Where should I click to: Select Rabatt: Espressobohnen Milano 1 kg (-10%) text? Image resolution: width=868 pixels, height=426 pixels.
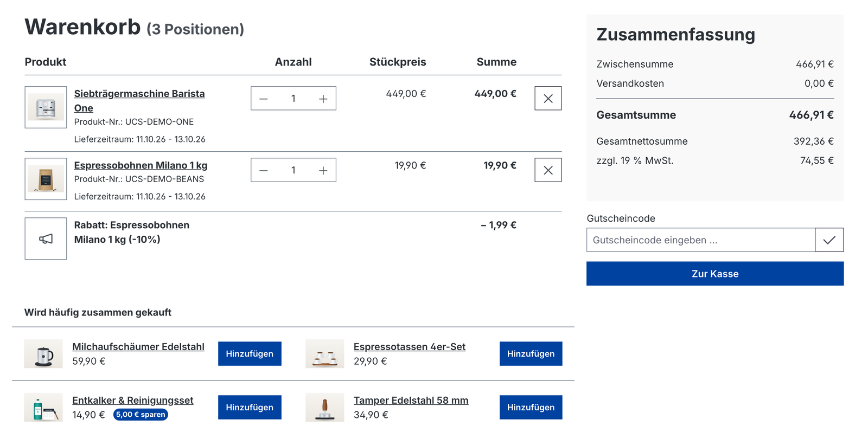[132, 232]
